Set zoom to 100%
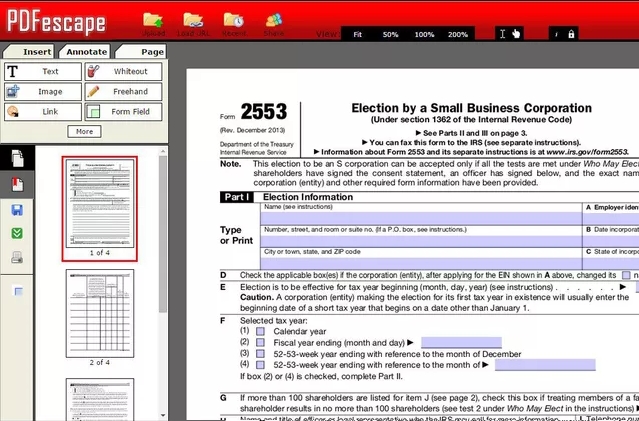The image size is (639, 421). point(424,35)
